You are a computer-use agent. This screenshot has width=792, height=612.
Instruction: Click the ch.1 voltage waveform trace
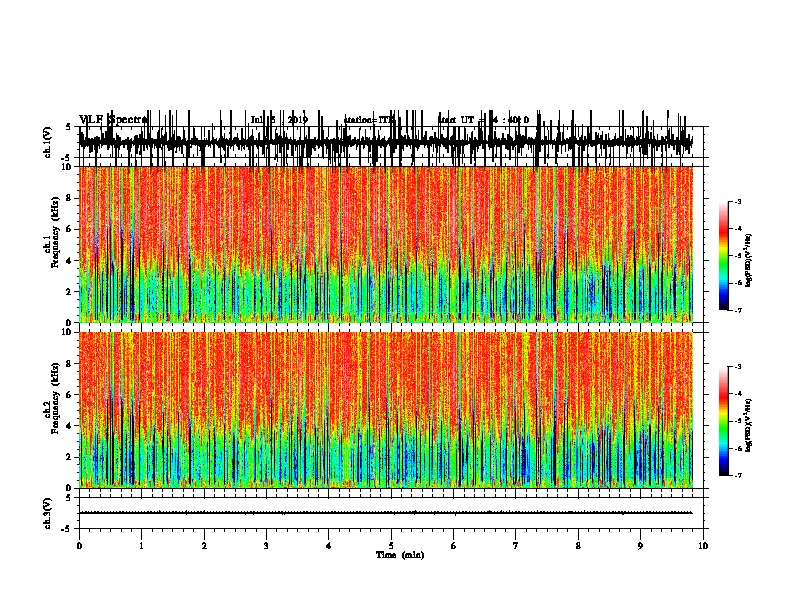pos(386,141)
